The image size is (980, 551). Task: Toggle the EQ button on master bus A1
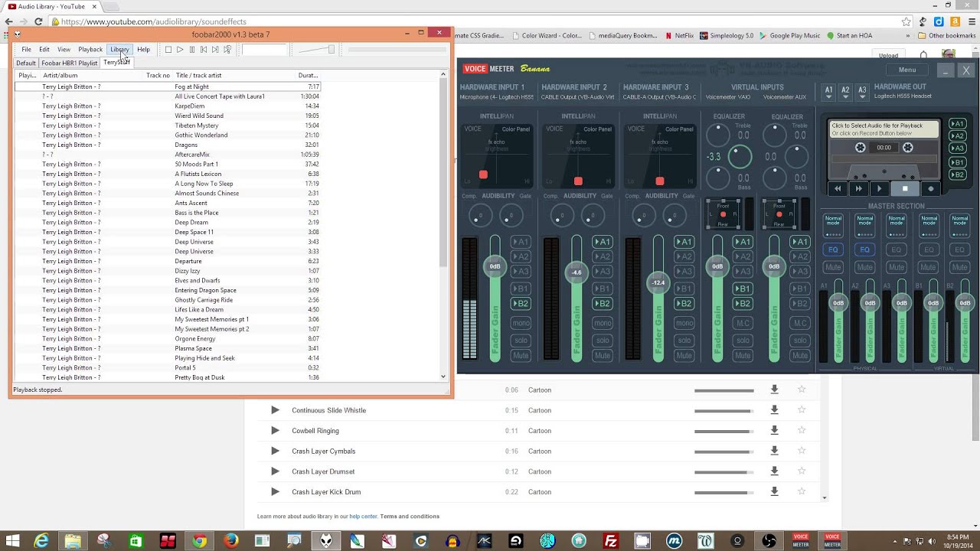pyautogui.click(x=833, y=249)
